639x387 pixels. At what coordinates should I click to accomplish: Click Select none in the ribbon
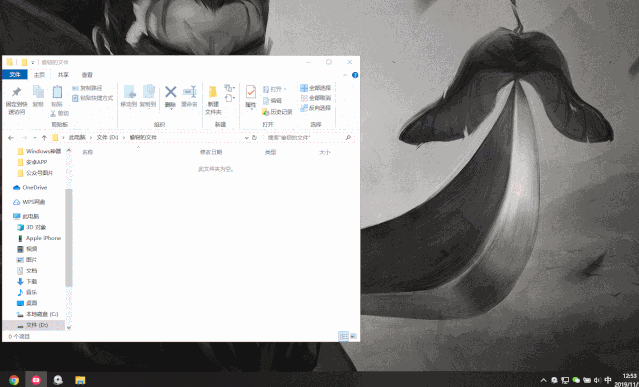pos(315,98)
